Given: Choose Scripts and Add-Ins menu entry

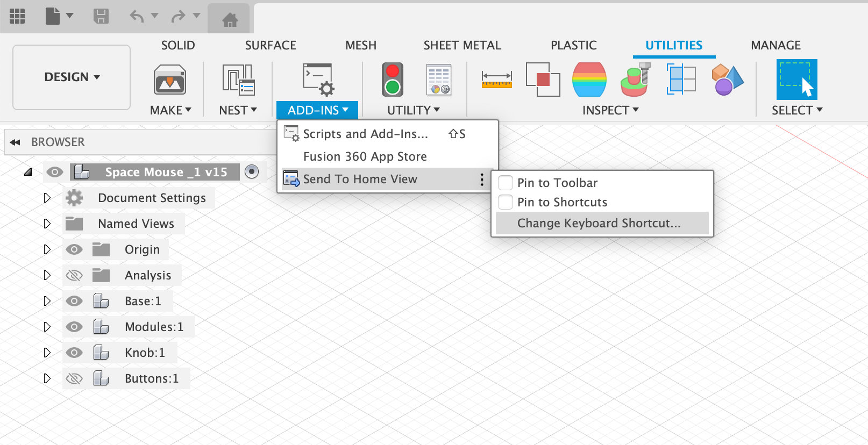Looking at the screenshot, I should point(388,134).
